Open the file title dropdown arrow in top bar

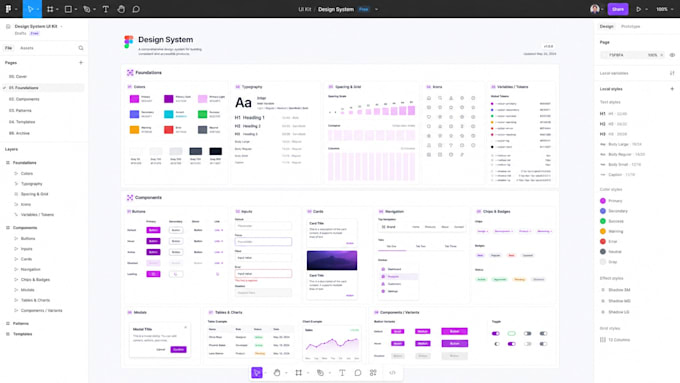[x=376, y=9]
